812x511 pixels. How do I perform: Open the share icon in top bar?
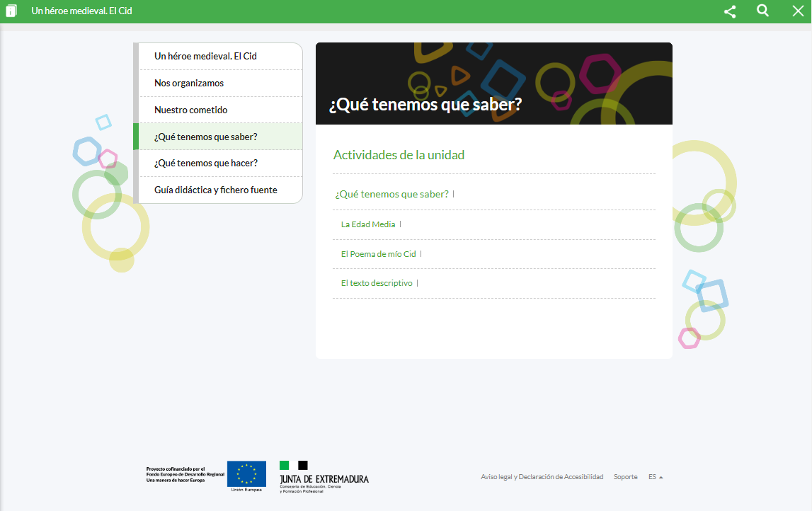730,11
